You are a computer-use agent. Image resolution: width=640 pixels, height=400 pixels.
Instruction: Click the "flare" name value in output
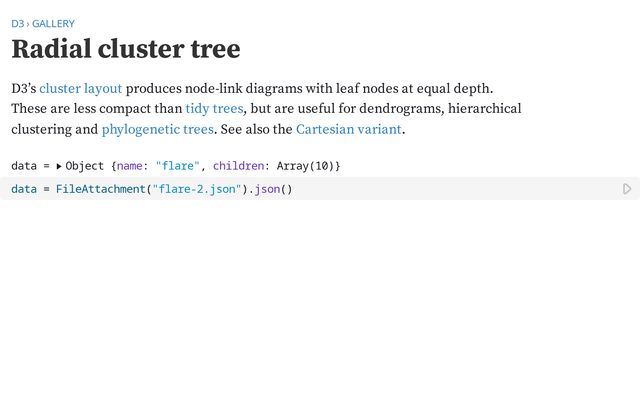pyautogui.click(x=177, y=166)
